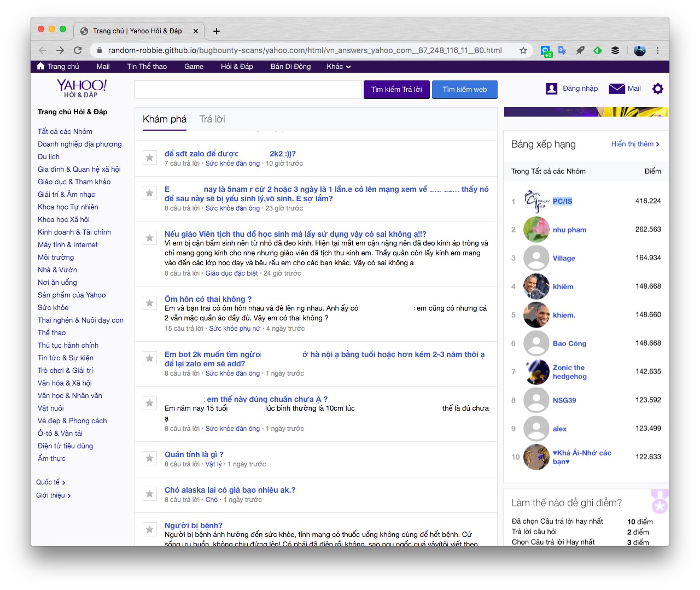Open khiêm. profile link in leaderboard
The height and width of the screenshot is (590, 700).
pyautogui.click(x=564, y=315)
